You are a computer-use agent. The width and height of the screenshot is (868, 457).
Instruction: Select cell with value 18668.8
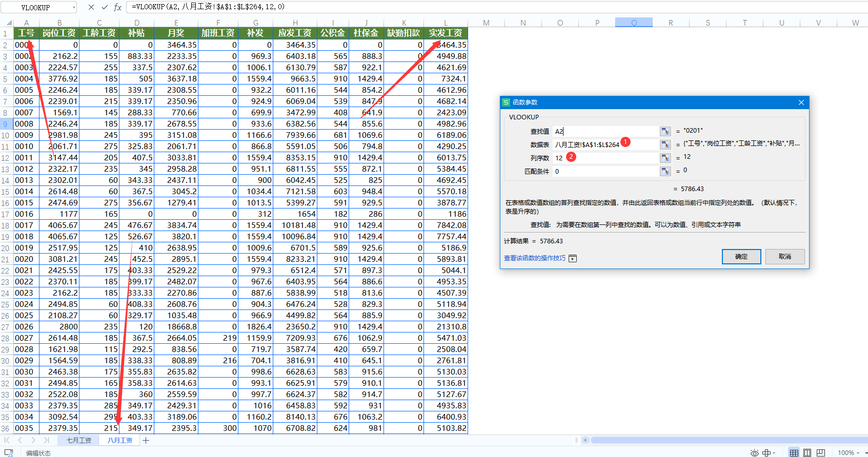pos(176,327)
